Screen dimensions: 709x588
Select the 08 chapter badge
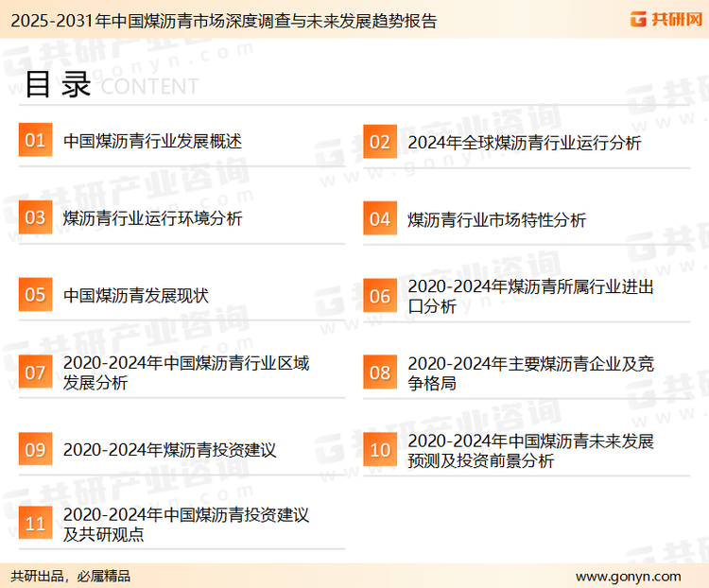pyautogui.click(x=379, y=372)
